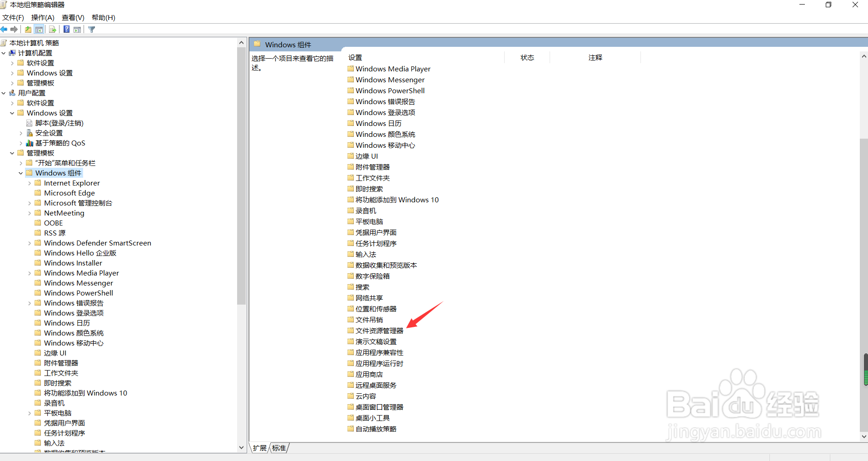Image resolution: width=868 pixels, height=461 pixels.
Task: Sort by the 注释 column header
Action: 595,58
